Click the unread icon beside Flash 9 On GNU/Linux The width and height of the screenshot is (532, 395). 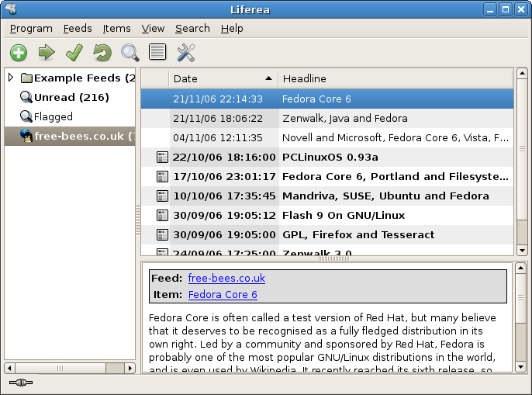[x=162, y=215]
